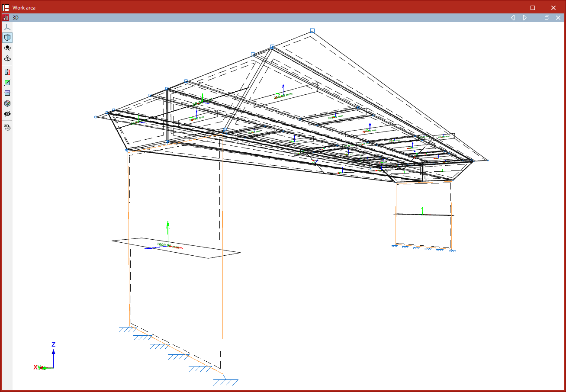Minimize the 3D view panel
Image resolution: width=566 pixels, height=392 pixels.
click(536, 18)
